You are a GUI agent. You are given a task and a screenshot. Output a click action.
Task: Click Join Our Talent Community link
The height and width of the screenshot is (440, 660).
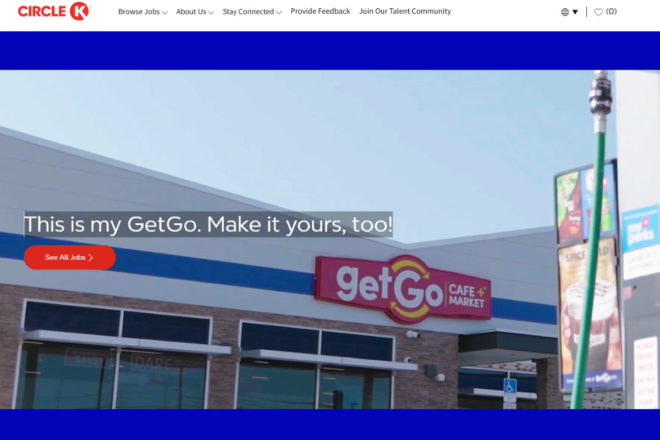(x=405, y=11)
